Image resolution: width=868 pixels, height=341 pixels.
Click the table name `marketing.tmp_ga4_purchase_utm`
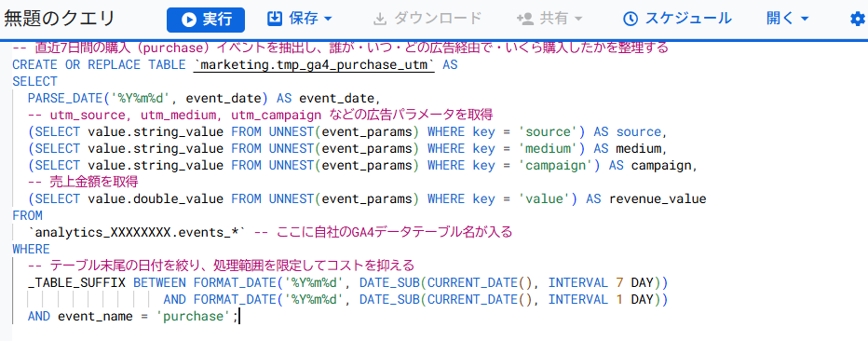[x=315, y=65]
